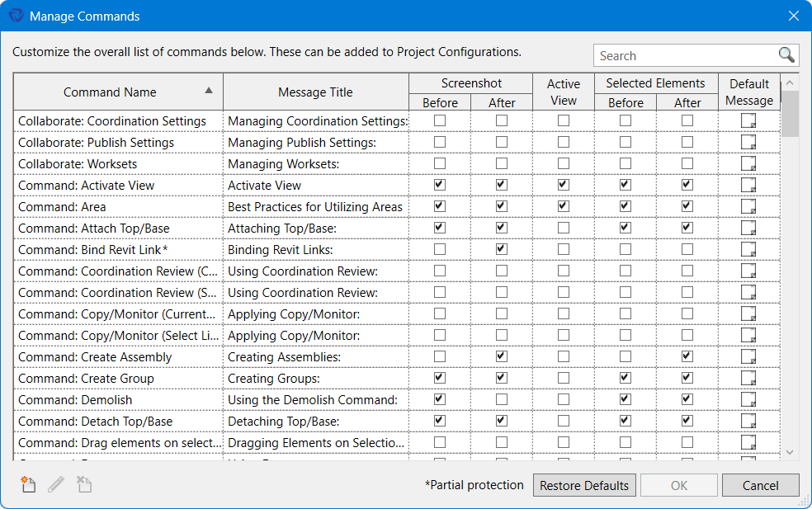Click the Restore Defaults button
812x509 pixels.
pos(584,485)
